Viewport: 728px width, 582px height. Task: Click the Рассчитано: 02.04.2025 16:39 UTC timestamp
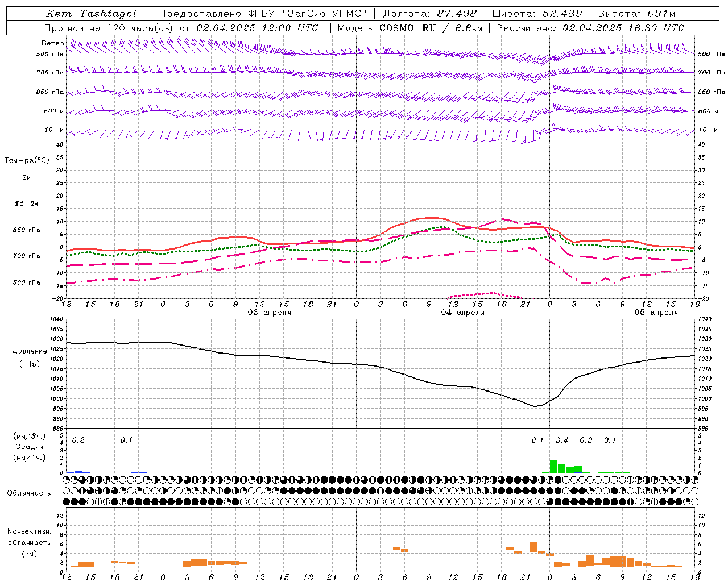click(x=590, y=28)
